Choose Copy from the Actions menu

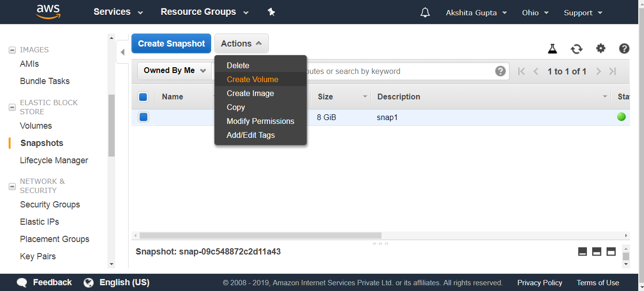(261, 107)
